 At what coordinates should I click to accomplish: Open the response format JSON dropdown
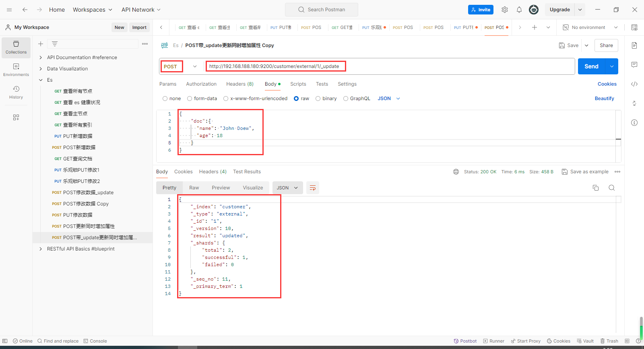(x=288, y=188)
